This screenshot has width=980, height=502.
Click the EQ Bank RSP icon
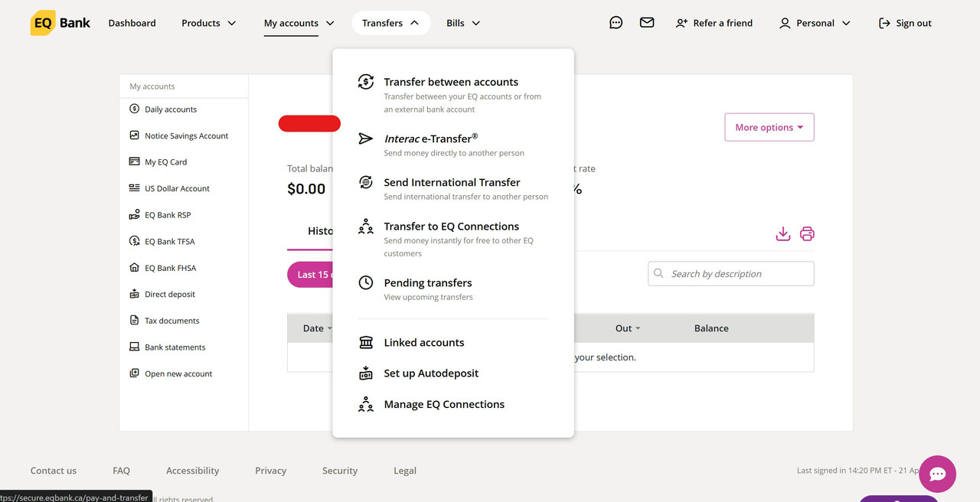click(x=135, y=215)
